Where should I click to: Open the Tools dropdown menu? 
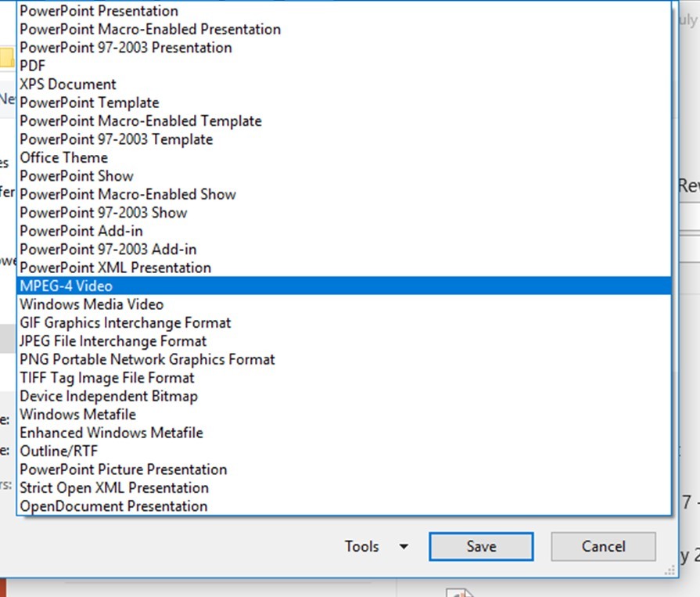click(x=376, y=546)
